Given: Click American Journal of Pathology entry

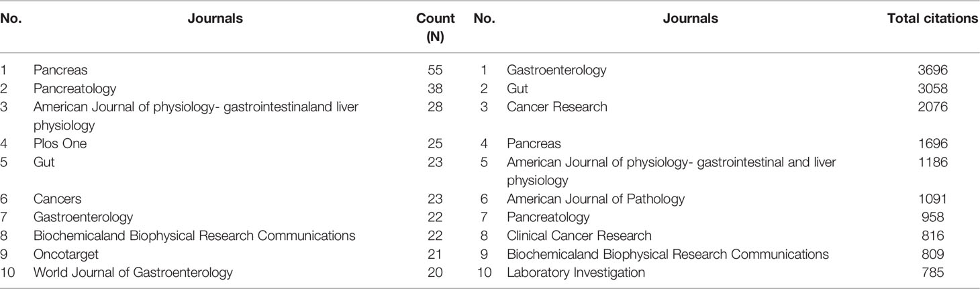Looking at the screenshot, I should [596, 198].
